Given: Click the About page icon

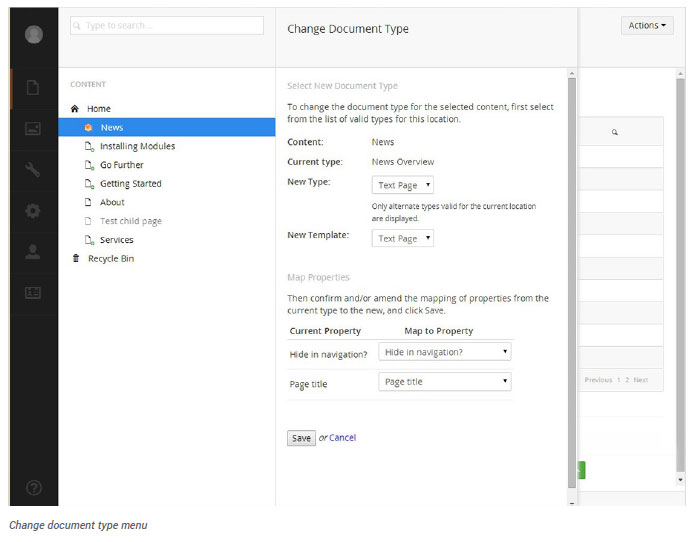Looking at the screenshot, I should click(88, 202).
